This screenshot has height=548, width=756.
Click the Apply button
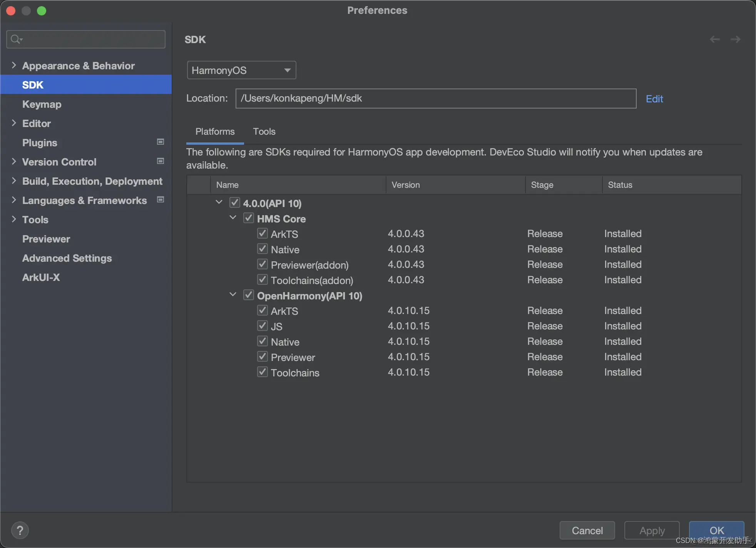[x=652, y=531]
